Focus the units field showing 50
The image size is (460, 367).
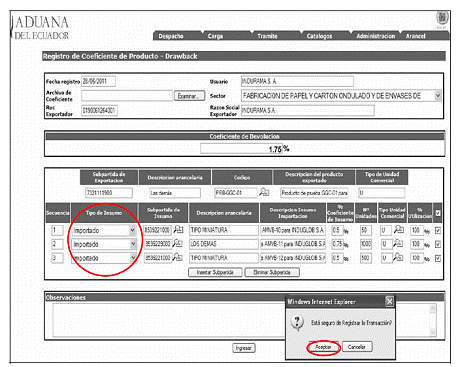(366, 230)
